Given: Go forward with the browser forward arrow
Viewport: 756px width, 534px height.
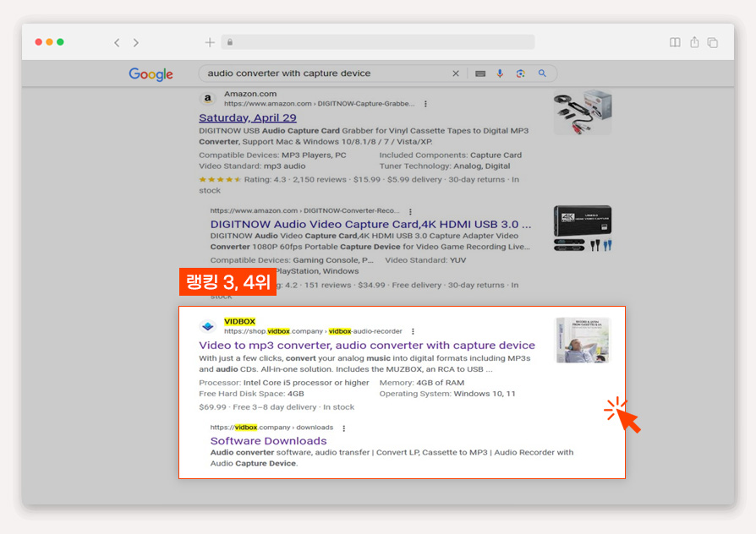Looking at the screenshot, I should (x=136, y=42).
